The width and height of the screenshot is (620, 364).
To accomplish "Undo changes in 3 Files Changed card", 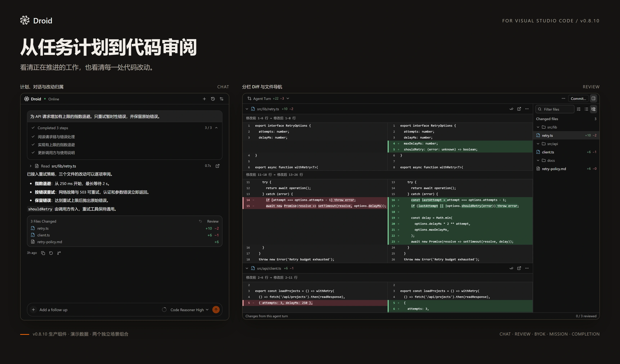I will (x=200, y=221).
